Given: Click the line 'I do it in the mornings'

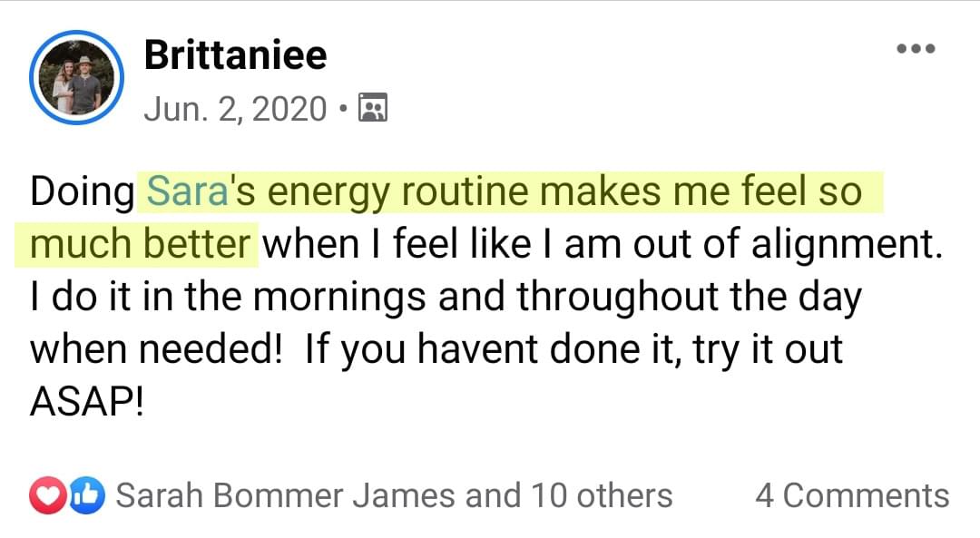Looking at the screenshot, I should tap(228, 298).
